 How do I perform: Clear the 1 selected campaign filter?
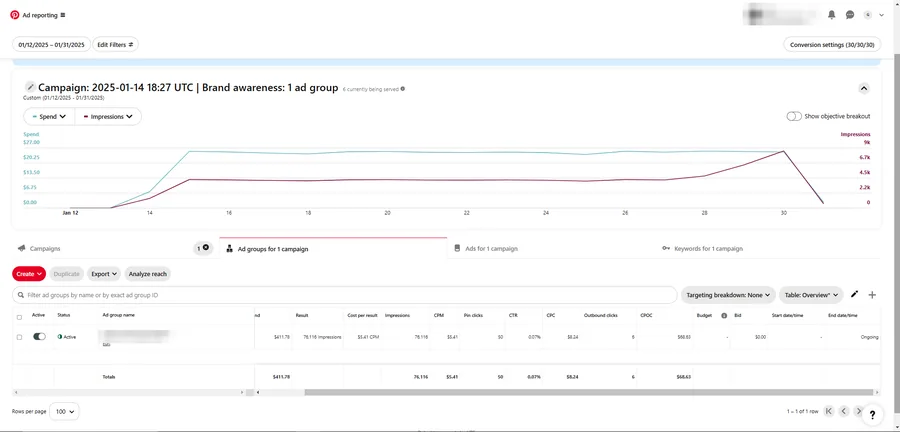(x=206, y=248)
